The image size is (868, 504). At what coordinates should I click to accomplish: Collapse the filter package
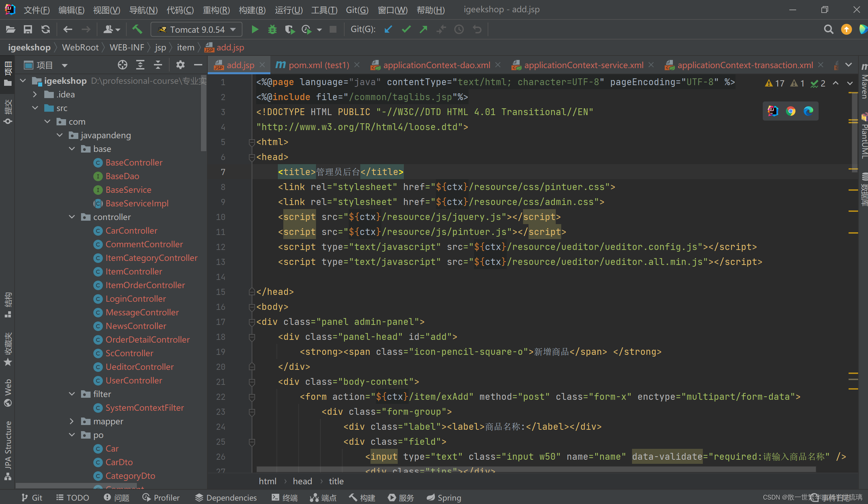point(72,394)
